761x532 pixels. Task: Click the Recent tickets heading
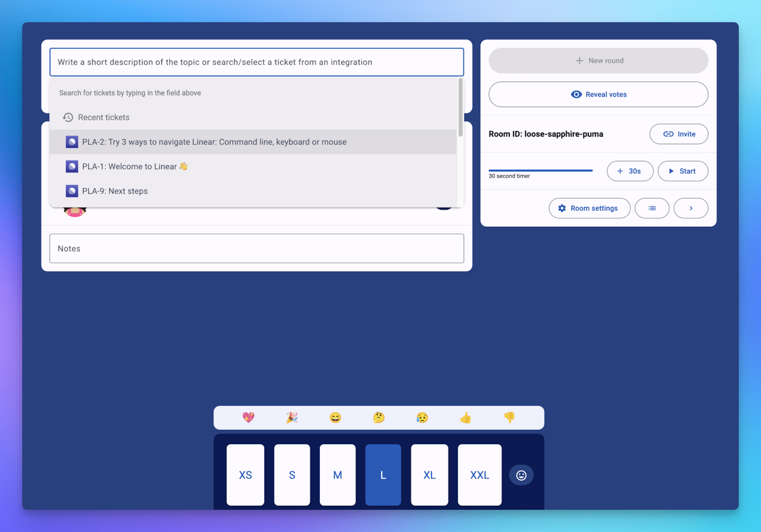[104, 117]
